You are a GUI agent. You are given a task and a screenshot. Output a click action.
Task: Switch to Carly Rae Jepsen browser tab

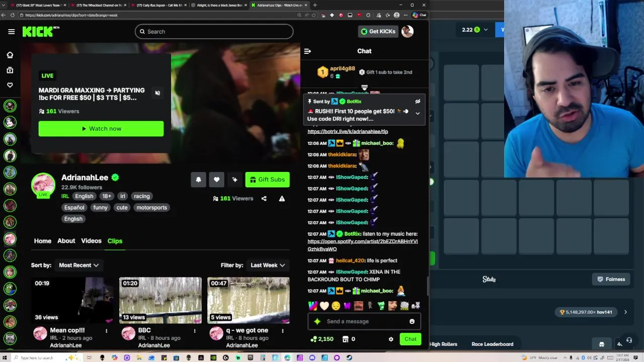(x=158, y=5)
